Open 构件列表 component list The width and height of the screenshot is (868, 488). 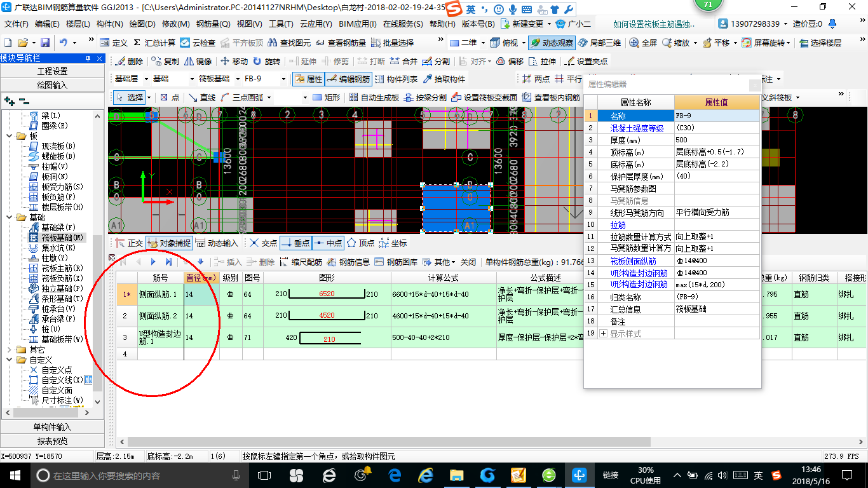click(x=396, y=79)
